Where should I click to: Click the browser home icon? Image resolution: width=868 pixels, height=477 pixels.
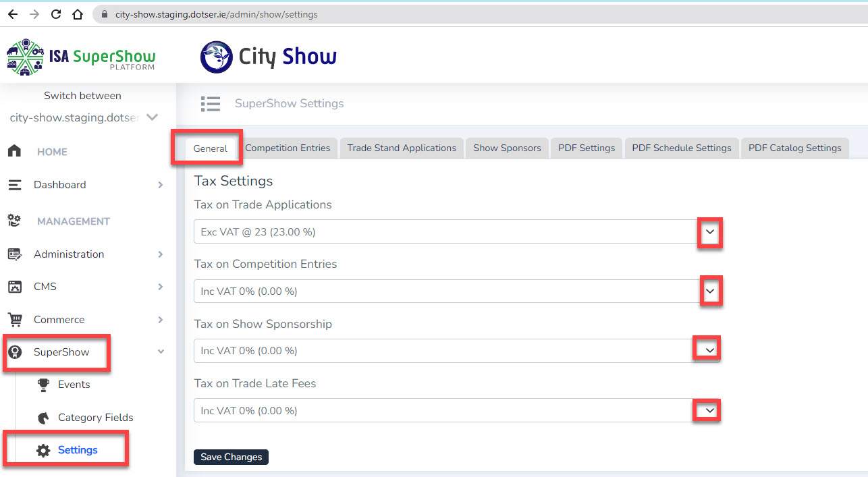(x=78, y=13)
